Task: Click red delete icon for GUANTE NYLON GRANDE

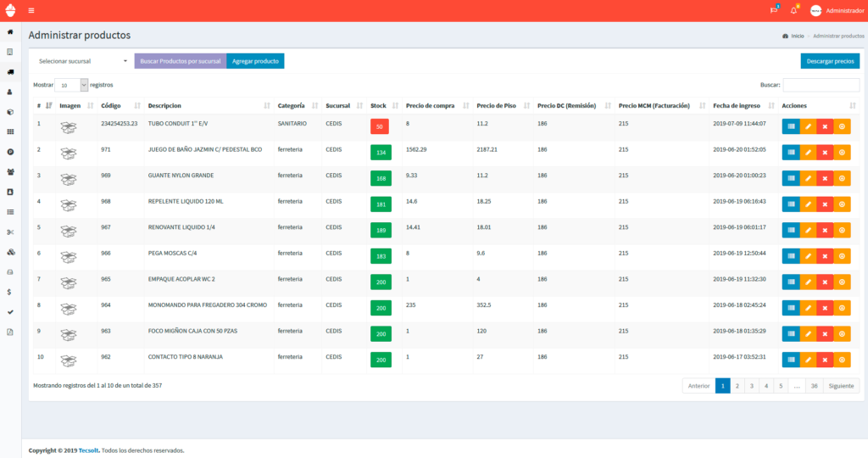Action: pos(825,178)
